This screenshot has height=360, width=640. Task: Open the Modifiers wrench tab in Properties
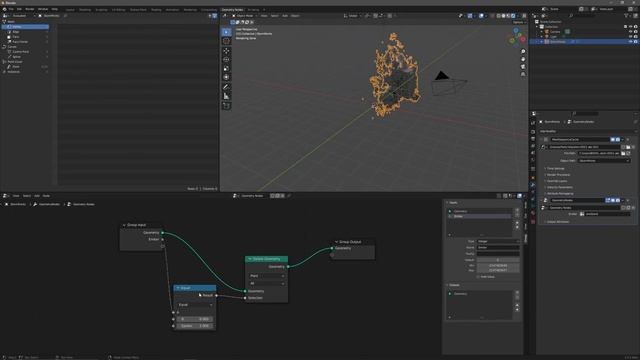(x=533, y=185)
